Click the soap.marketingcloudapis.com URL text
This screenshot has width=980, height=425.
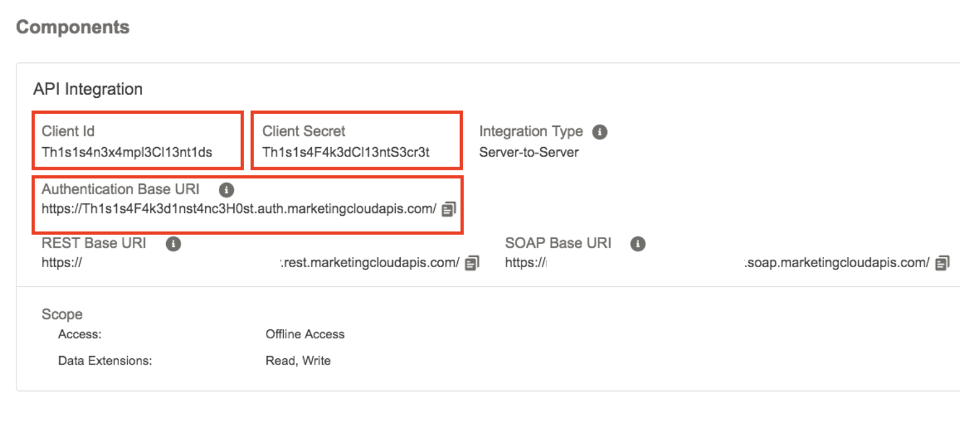pos(838,263)
